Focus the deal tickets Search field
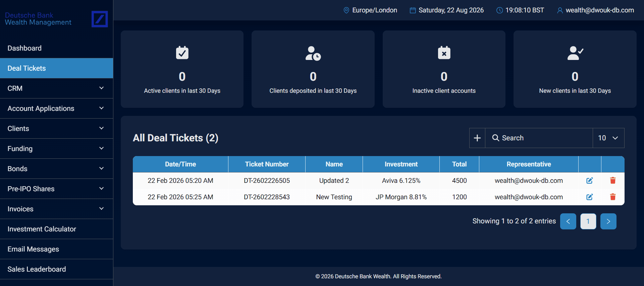Image resolution: width=644 pixels, height=286 pixels. [x=539, y=138]
